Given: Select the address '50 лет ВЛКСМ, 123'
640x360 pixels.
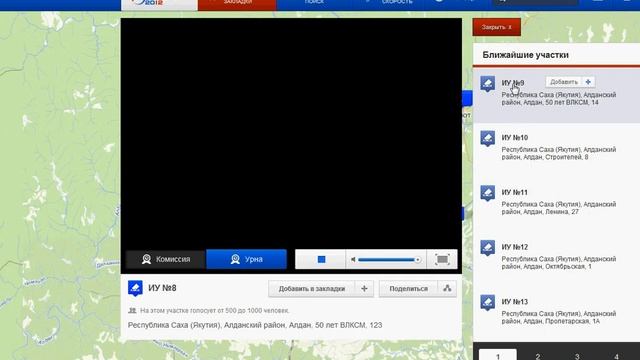Looking at the screenshot, I should (349, 325).
